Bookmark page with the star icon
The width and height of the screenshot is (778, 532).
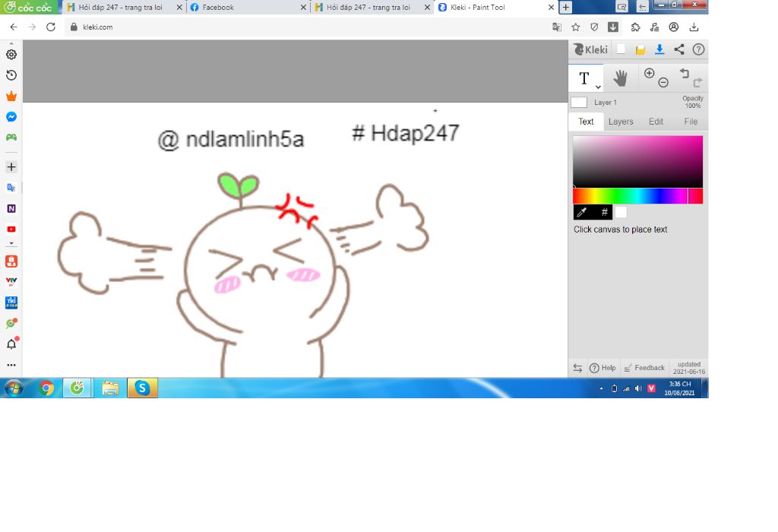pyautogui.click(x=576, y=27)
